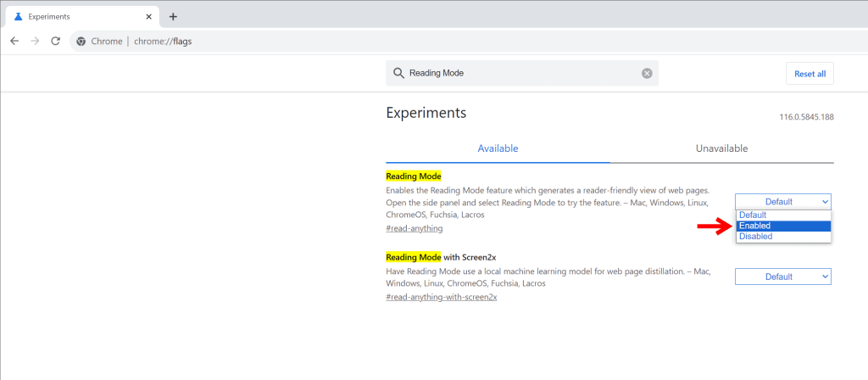Open the #read-anything link

click(x=414, y=228)
